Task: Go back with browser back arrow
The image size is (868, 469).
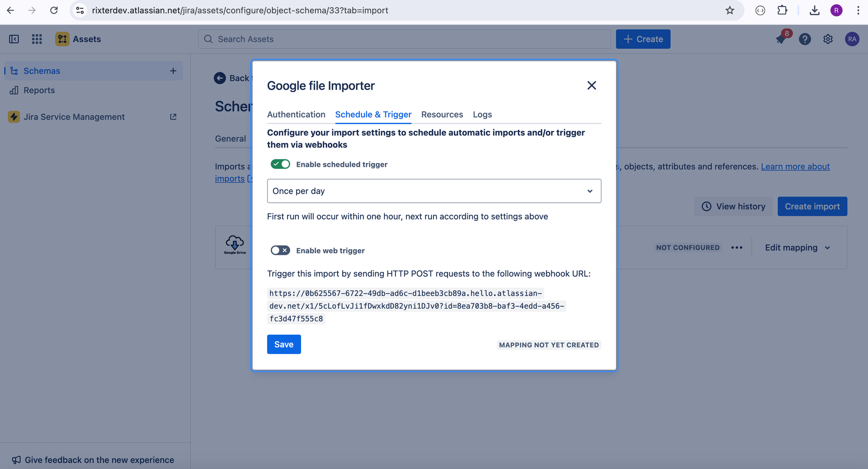Action: click(x=10, y=10)
